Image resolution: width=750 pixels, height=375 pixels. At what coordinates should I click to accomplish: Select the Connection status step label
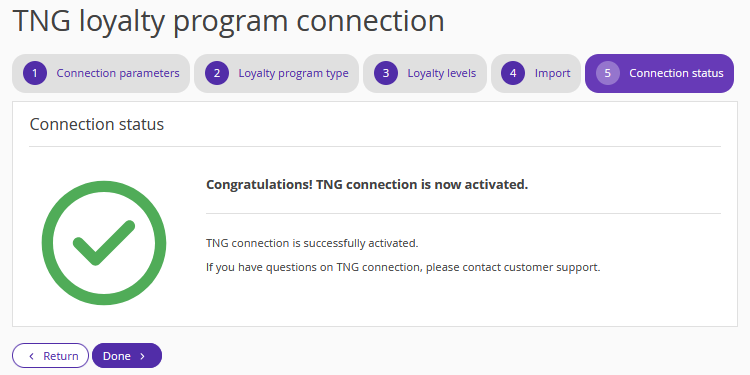tap(676, 73)
